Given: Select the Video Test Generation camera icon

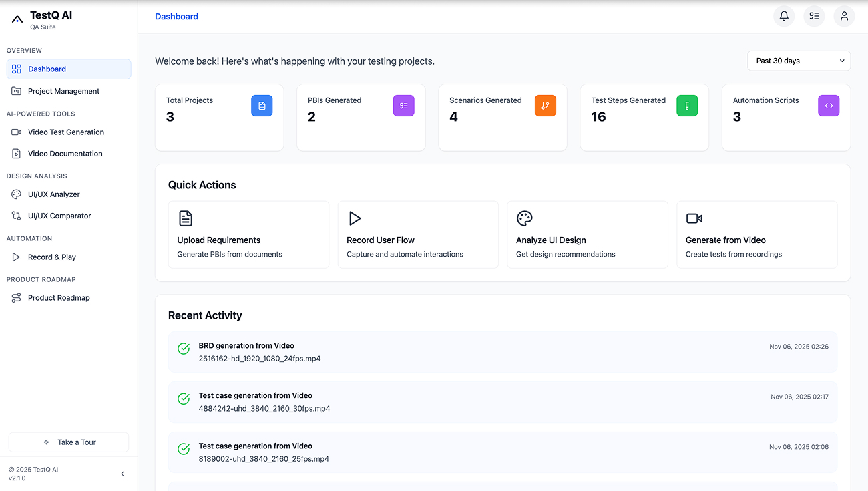Looking at the screenshot, I should (x=15, y=132).
